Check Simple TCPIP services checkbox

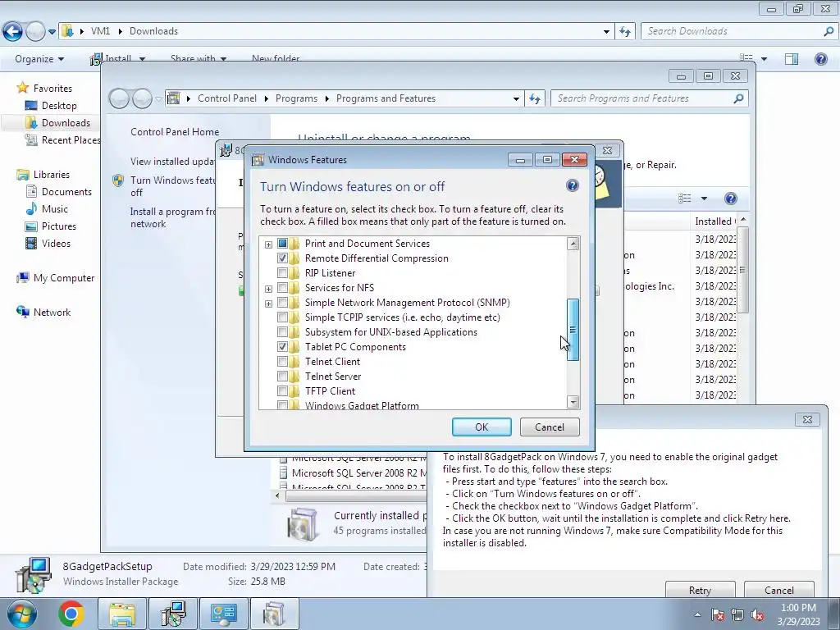coord(282,317)
